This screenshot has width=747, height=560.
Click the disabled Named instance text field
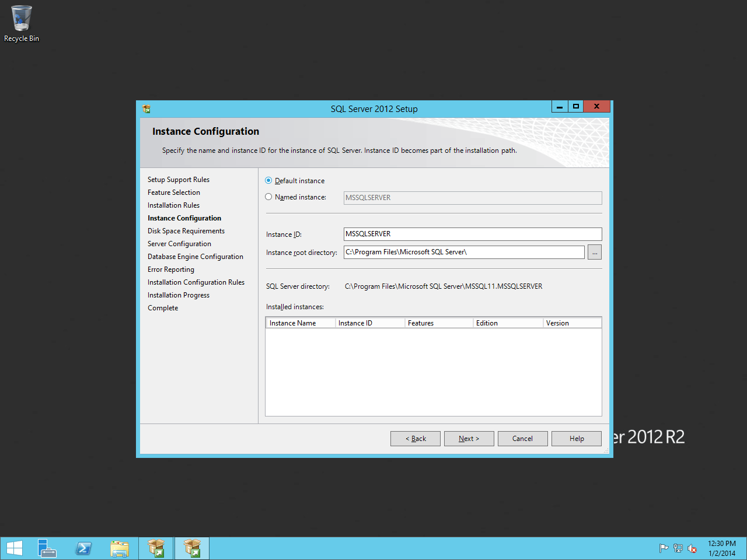pos(473,198)
